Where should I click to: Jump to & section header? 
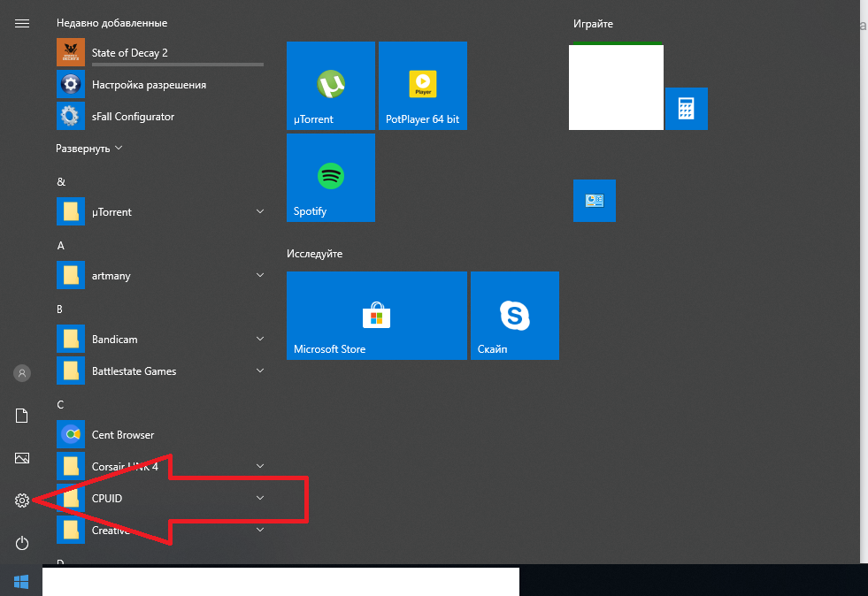[61, 181]
